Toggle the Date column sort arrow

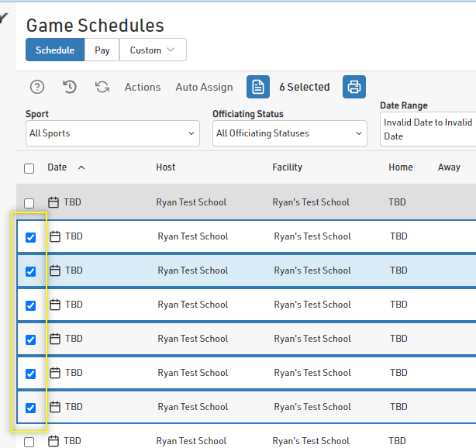(81, 167)
